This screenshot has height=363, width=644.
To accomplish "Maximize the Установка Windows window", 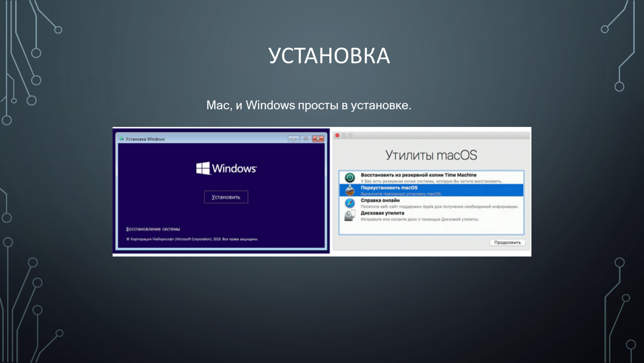I will coord(305,139).
